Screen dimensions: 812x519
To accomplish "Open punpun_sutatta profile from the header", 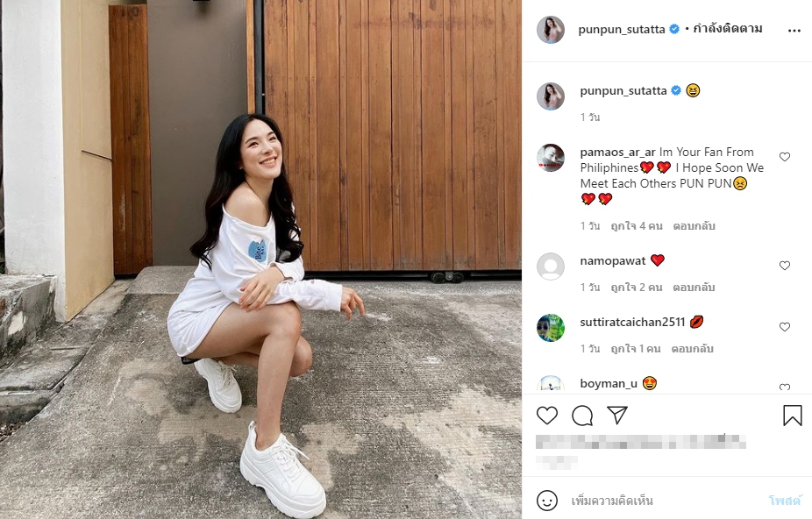I will coord(622,30).
